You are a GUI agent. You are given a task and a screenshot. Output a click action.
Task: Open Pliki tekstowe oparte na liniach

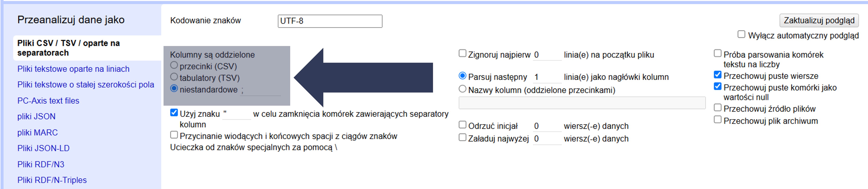point(73,69)
